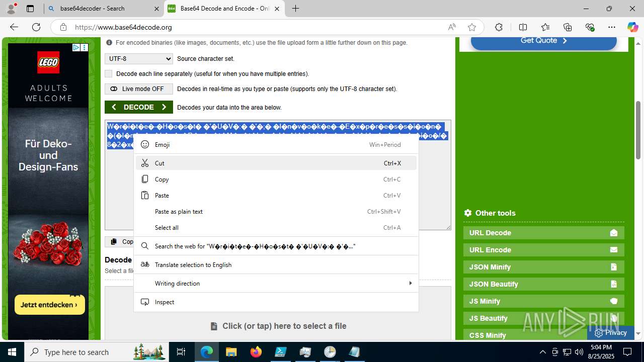Open Browser essentials
The image size is (644, 362).
coord(590,27)
